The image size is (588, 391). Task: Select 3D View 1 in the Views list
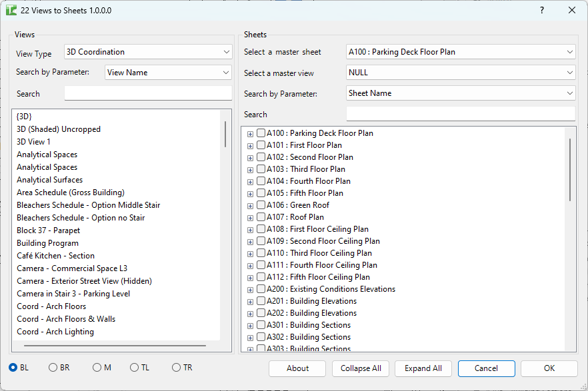pyautogui.click(x=34, y=141)
